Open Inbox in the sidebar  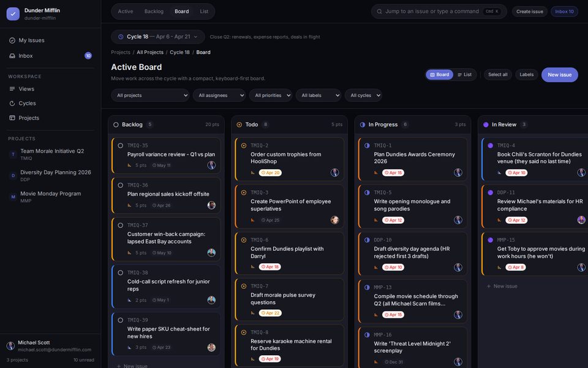coord(50,56)
